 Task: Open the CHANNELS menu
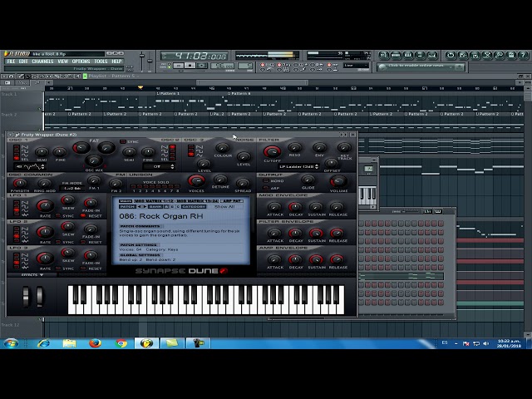click(x=42, y=62)
